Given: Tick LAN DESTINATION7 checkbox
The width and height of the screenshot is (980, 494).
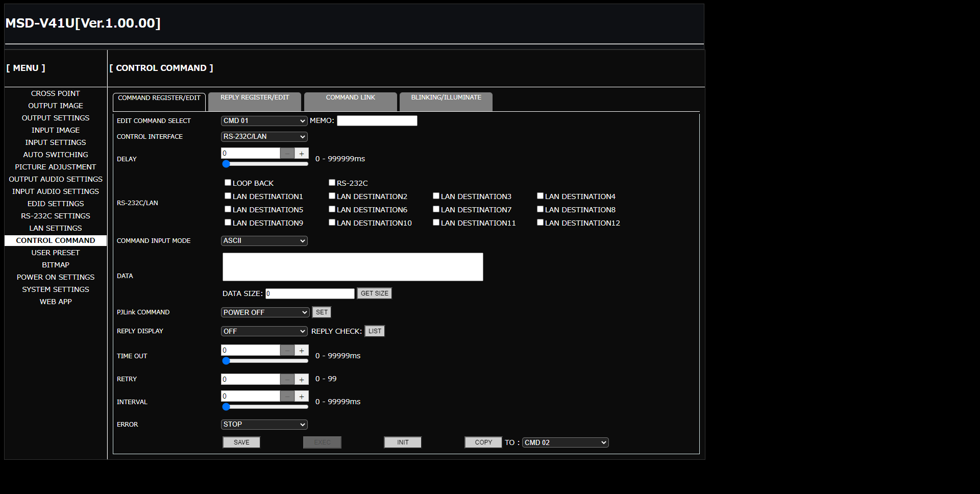Looking at the screenshot, I should 436,209.
